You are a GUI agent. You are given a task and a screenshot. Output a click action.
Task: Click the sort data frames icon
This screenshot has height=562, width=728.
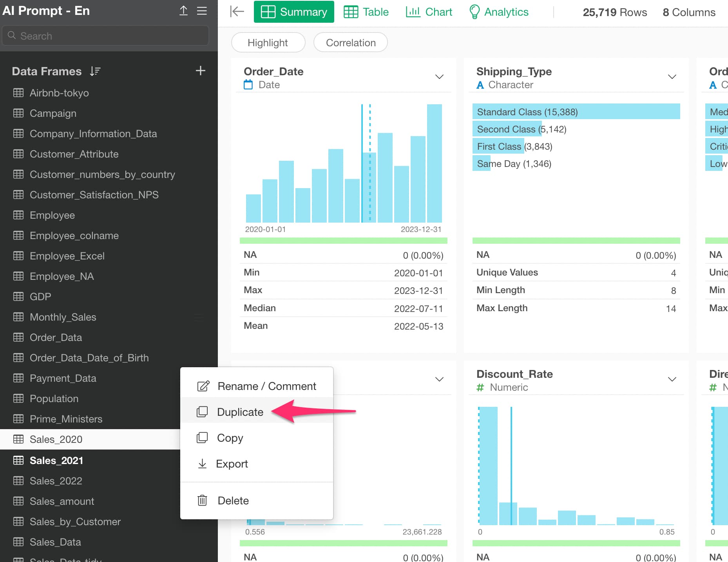95,71
